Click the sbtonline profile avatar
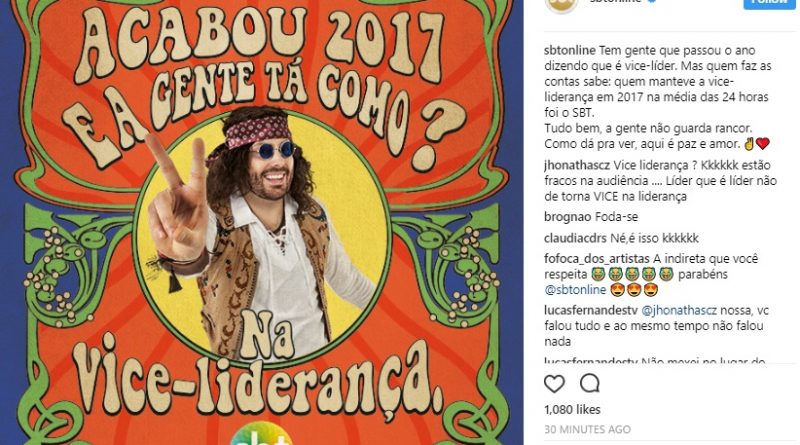Screen dimensions: 800x445 click(x=561, y=4)
